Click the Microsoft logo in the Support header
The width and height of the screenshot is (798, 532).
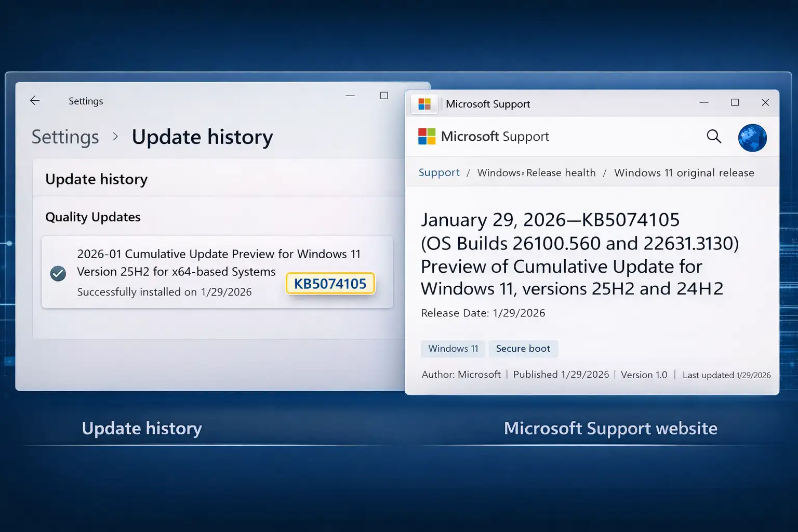(426, 136)
